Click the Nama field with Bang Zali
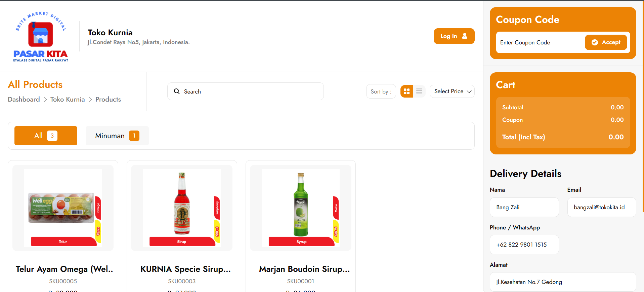The image size is (644, 292). (x=524, y=207)
